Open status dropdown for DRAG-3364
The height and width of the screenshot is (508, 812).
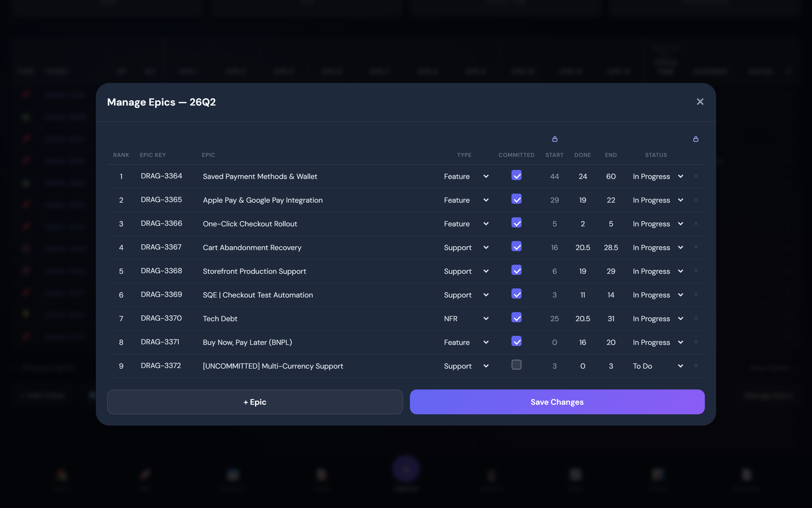tap(658, 176)
